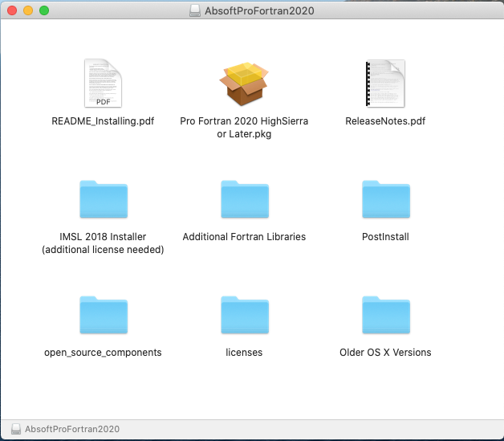The image size is (504, 441).
Task: Click the Older OS X Versions label
Action: [385, 353]
